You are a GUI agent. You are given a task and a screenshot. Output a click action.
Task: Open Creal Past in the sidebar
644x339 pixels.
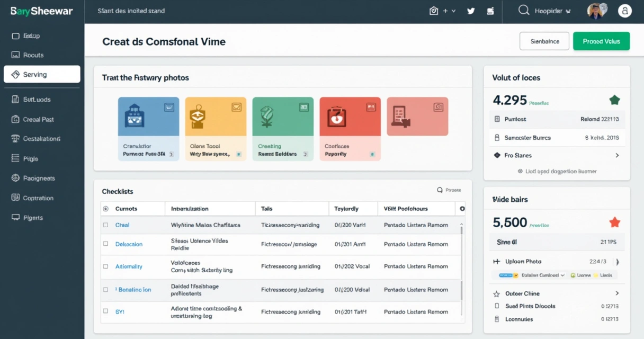coord(39,120)
